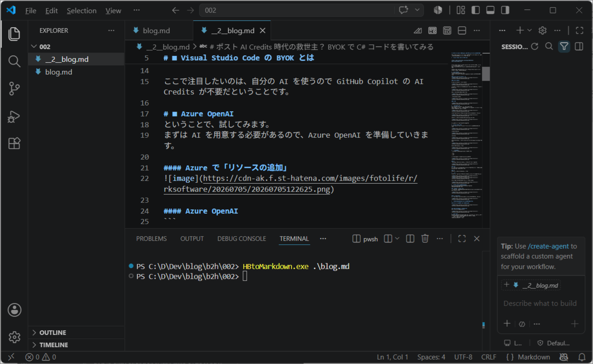Select blog.md in Explorer

point(76,72)
